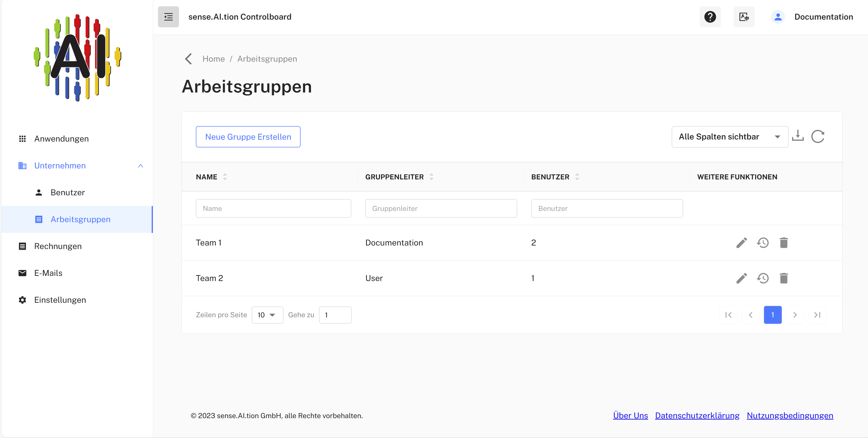Image resolution: width=868 pixels, height=438 pixels.
Task: Open the help question mark icon
Action: coord(710,17)
